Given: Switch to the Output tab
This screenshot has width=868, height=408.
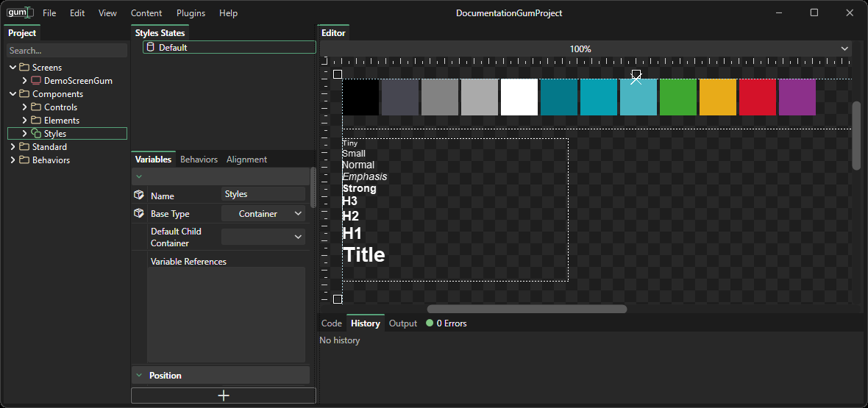Looking at the screenshot, I should coord(402,323).
